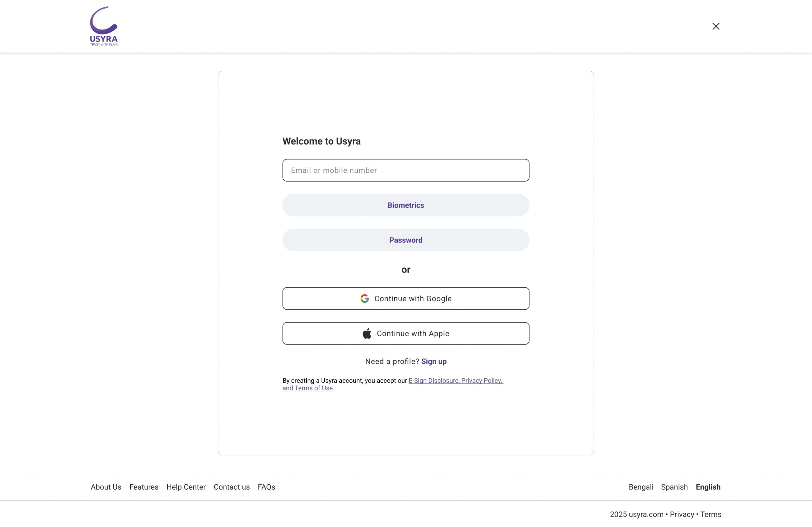Select English language
Screen dimensions: 812x527
[x=708, y=487]
